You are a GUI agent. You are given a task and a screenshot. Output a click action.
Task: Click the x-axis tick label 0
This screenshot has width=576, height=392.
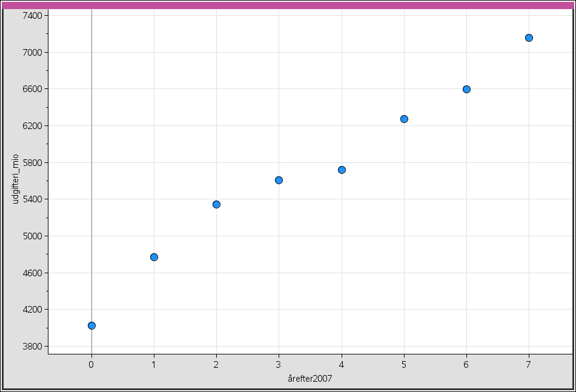click(x=91, y=365)
